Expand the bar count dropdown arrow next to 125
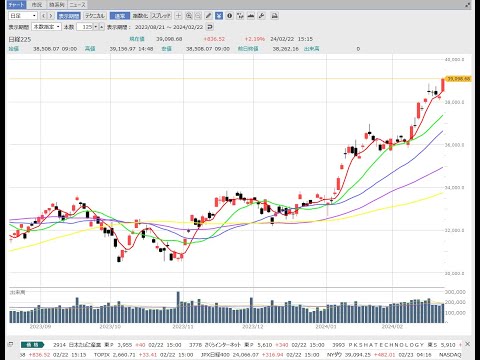The image size is (480, 360). point(96,27)
